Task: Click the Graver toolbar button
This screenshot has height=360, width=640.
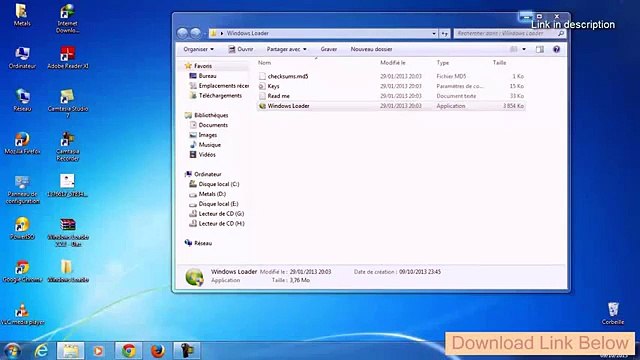Action: pos(329,49)
